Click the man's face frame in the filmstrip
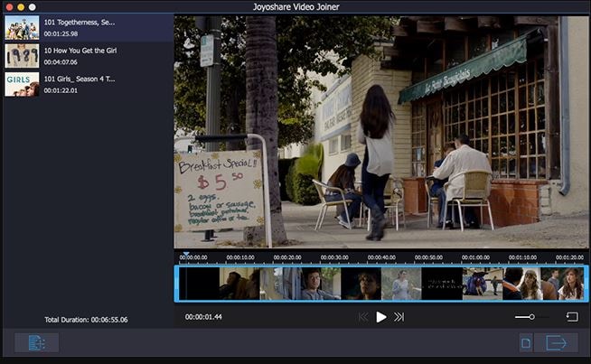This screenshot has width=591, height=364. (x=321, y=284)
